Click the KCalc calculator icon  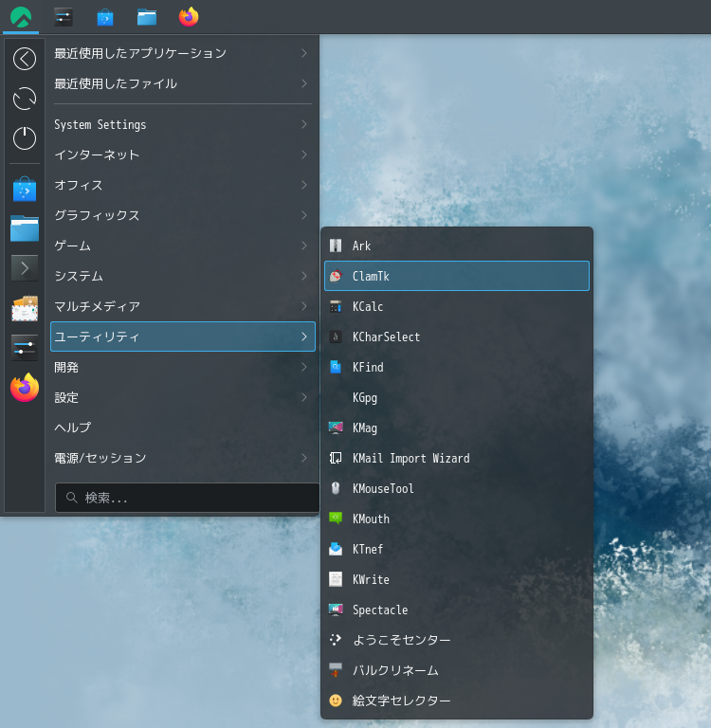click(x=336, y=306)
